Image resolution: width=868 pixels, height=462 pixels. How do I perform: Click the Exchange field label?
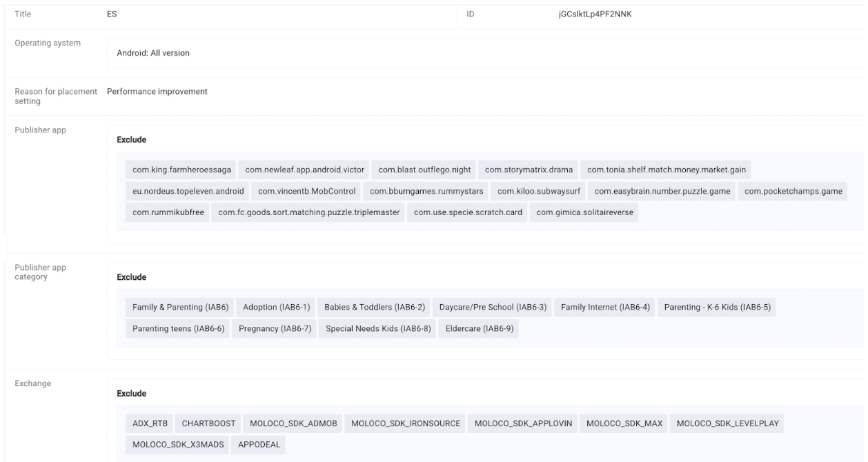point(32,383)
